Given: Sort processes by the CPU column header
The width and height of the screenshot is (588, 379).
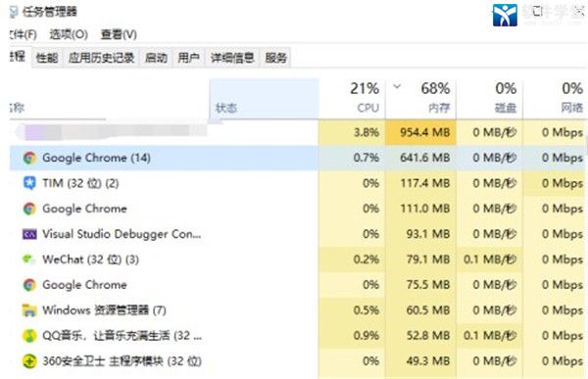Looking at the screenshot, I should tap(352, 98).
